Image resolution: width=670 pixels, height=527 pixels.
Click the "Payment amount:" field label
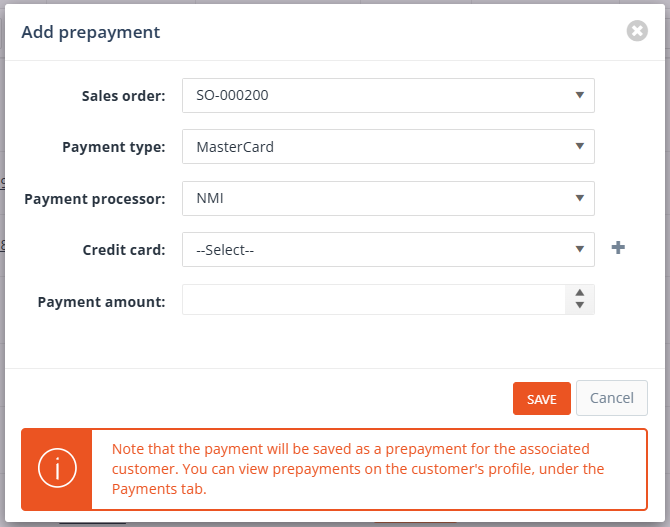point(101,301)
